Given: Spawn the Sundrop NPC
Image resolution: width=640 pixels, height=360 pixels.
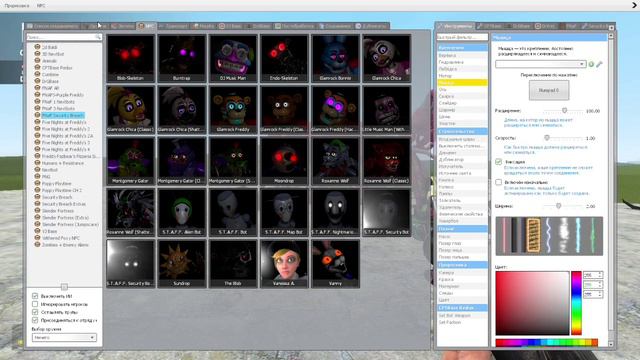Looking at the screenshot, I should (182, 264).
